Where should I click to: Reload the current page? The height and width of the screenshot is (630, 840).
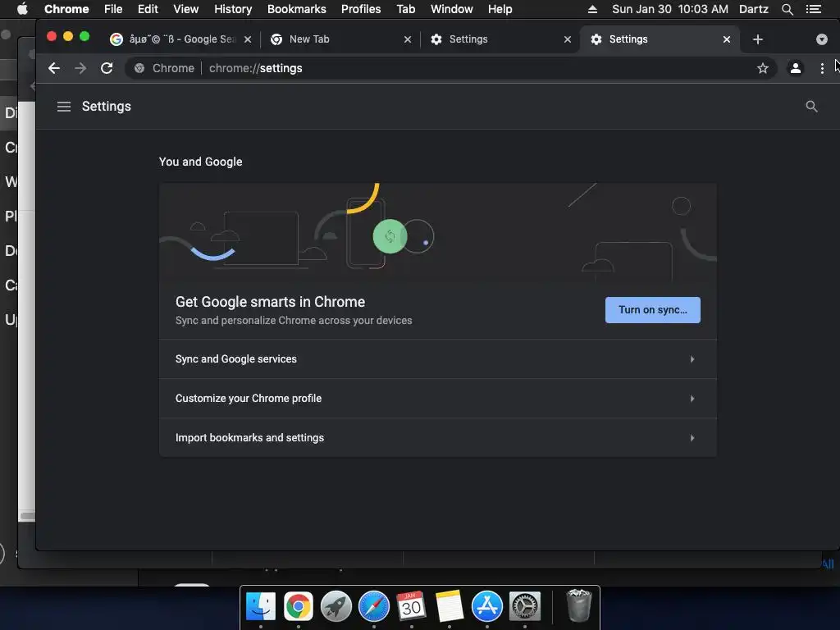[107, 68]
